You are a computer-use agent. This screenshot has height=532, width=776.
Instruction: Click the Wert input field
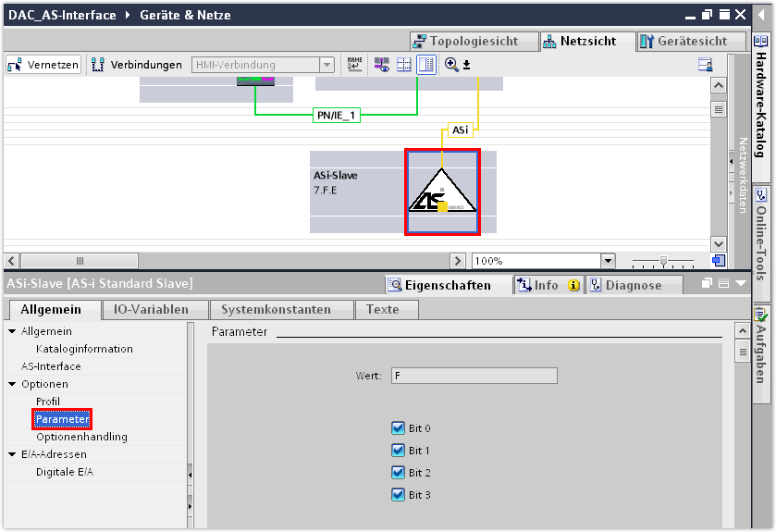(x=474, y=376)
